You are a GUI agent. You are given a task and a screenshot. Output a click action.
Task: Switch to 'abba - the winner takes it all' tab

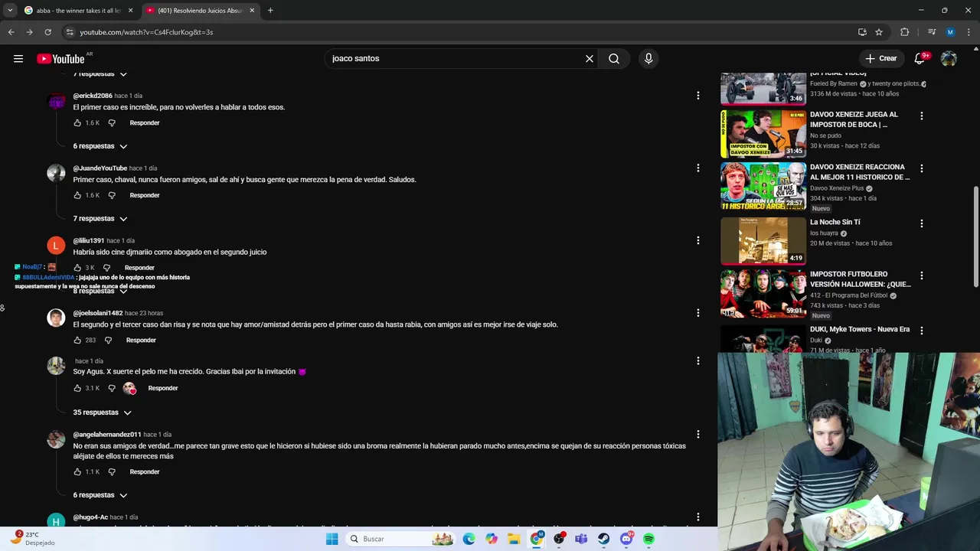(x=79, y=11)
